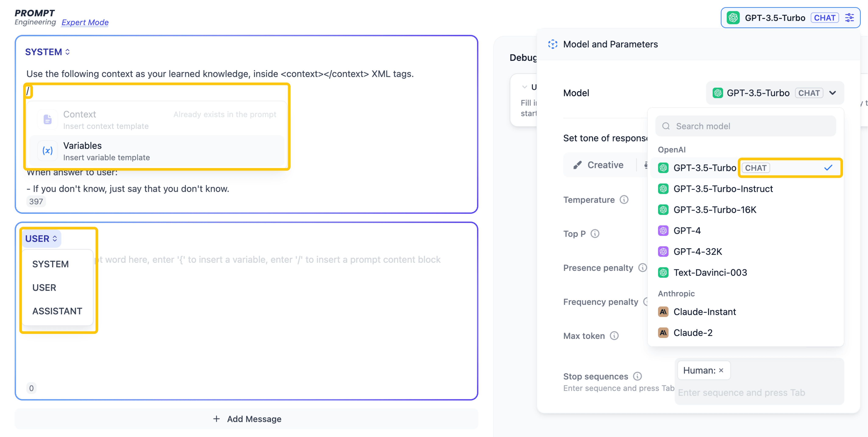This screenshot has width=868, height=437.
Task: Click the Variables (x) icon
Action: tap(47, 151)
